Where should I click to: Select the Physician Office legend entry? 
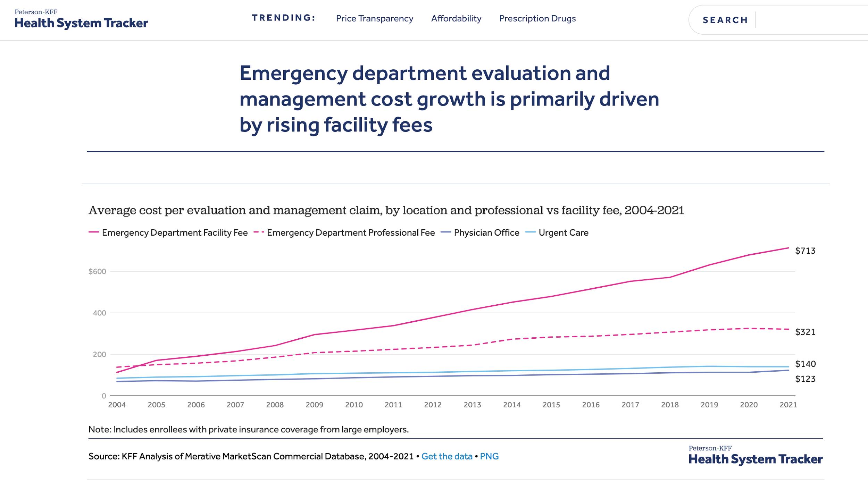pos(486,232)
